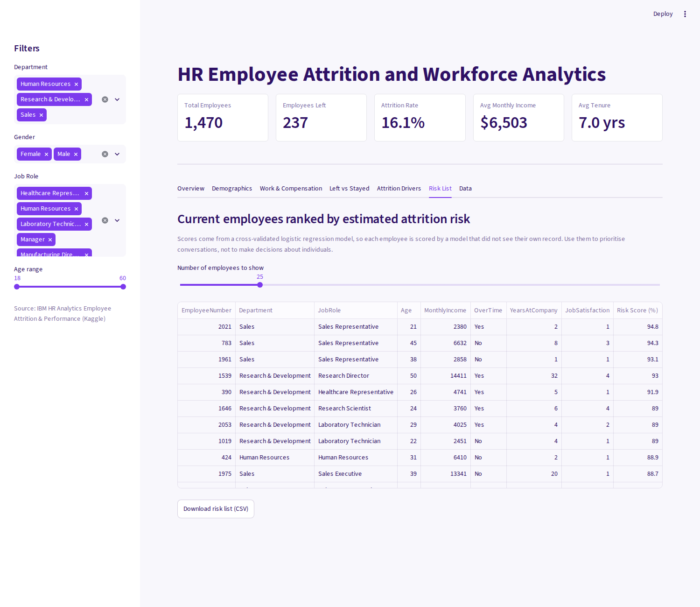Switch to the Data tab
The height and width of the screenshot is (607, 700).
pos(465,189)
